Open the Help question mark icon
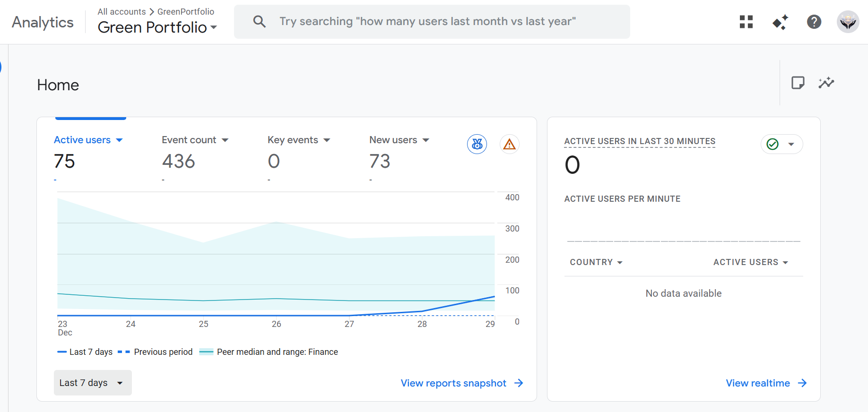 click(814, 22)
